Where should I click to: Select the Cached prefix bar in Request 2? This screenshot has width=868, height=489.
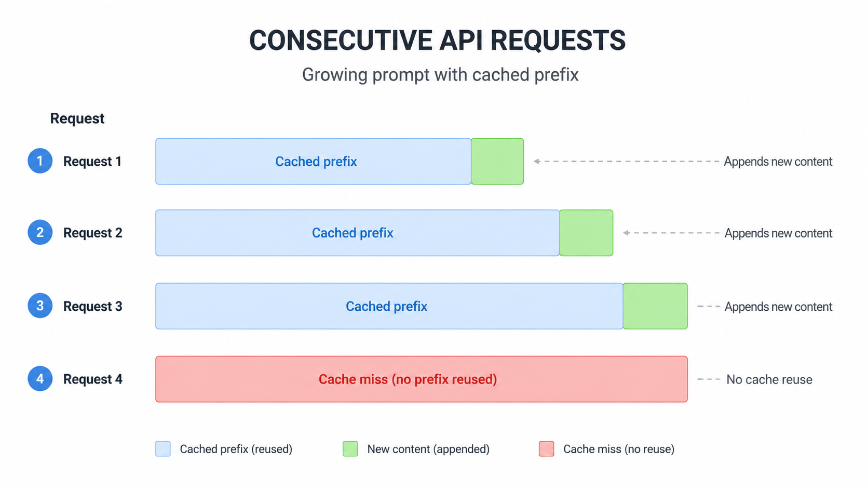358,233
